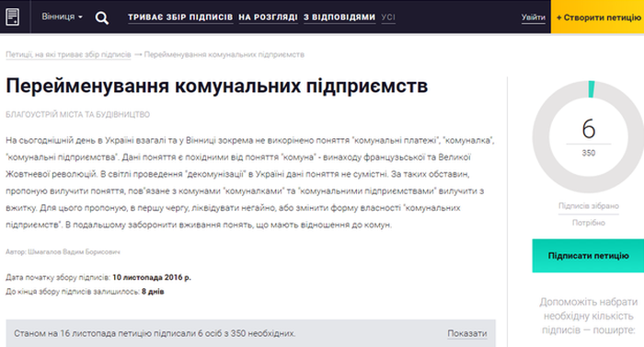Select the З відповідями tab
Image resolution: width=644 pixels, height=347 pixels.
339,17
